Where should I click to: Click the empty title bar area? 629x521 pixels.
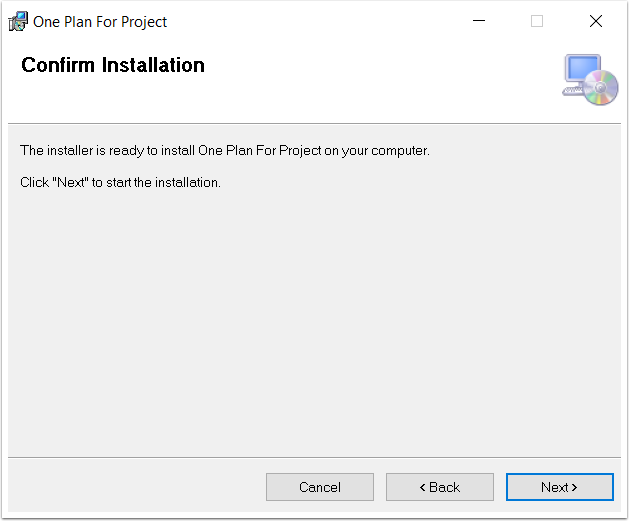[313, 21]
